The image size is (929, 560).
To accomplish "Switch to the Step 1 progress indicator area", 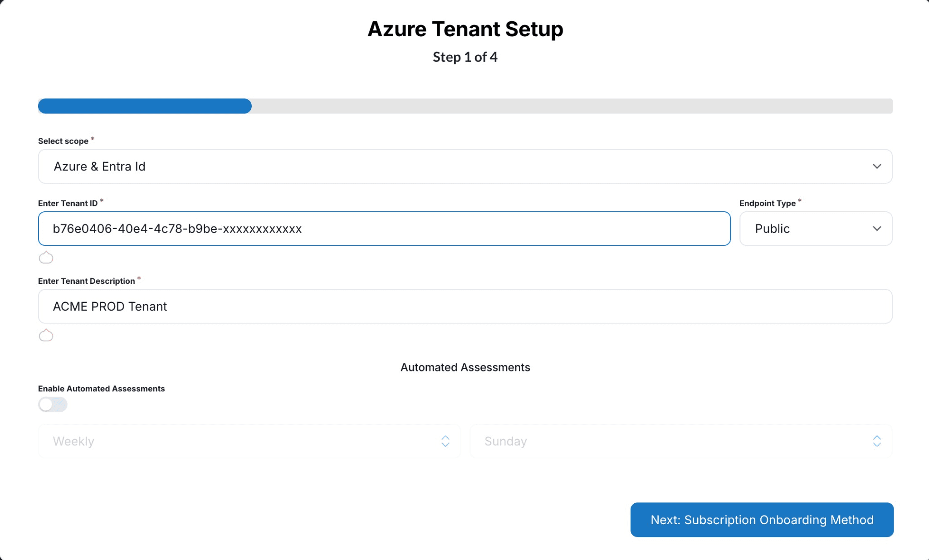I will click(464, 57).
